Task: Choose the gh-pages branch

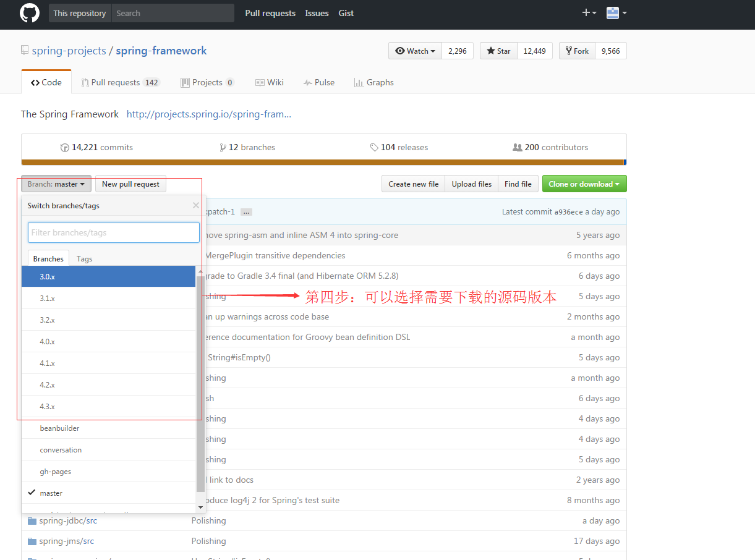Action: (x=109, y=471)
